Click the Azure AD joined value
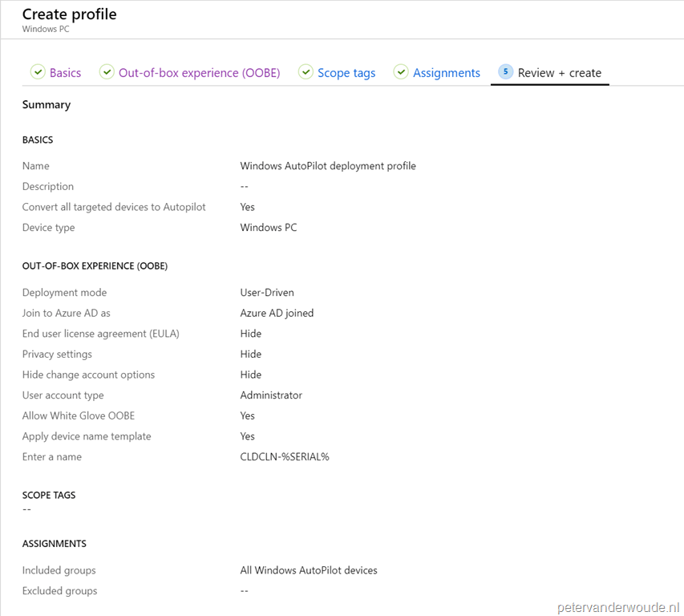This screenshot has height=616, width=684. click(x=277, y=313)
